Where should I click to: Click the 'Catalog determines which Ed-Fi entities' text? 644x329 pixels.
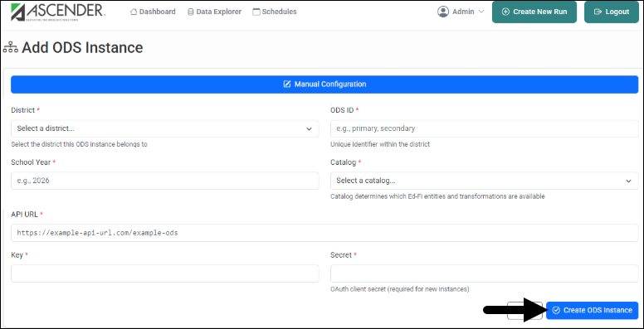tap(437, 196)
